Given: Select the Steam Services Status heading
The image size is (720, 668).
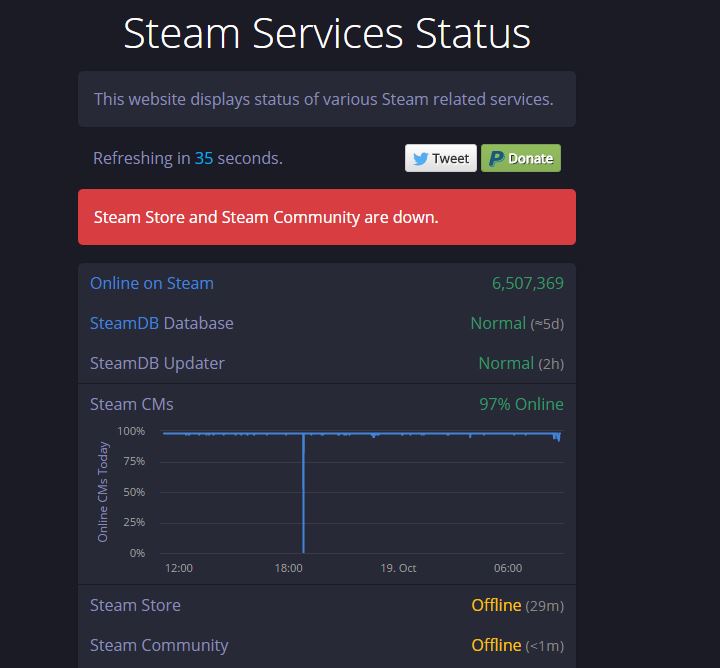Looking at the screenshot, I should 327,33.
